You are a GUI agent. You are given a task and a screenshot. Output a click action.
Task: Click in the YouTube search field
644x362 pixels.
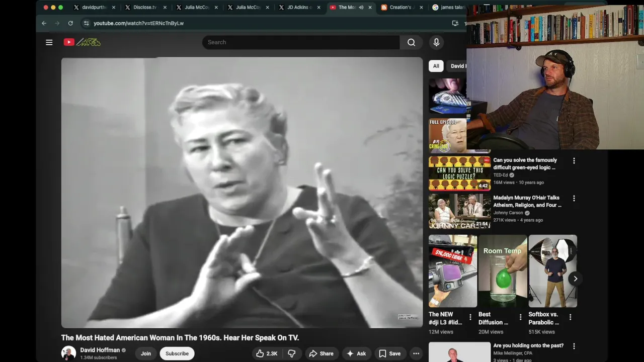click(x=301, y=42)
